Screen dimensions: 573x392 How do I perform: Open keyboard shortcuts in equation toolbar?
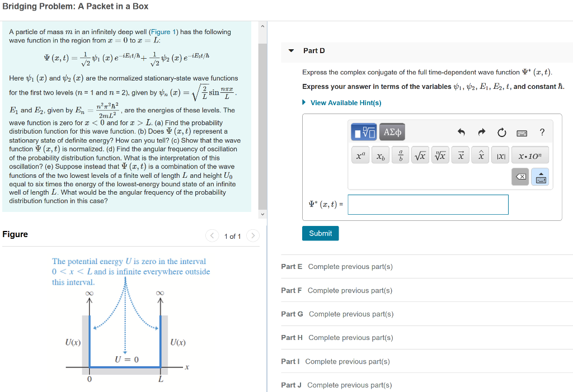[x=522, y=133]
